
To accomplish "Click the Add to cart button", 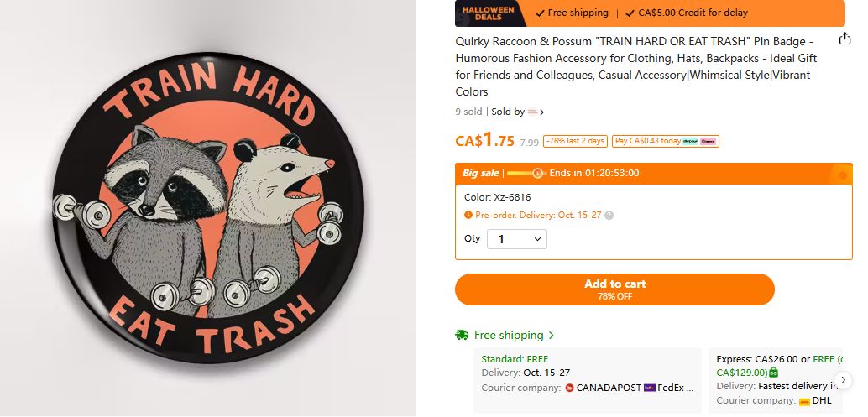I will (x=614, y=289).
